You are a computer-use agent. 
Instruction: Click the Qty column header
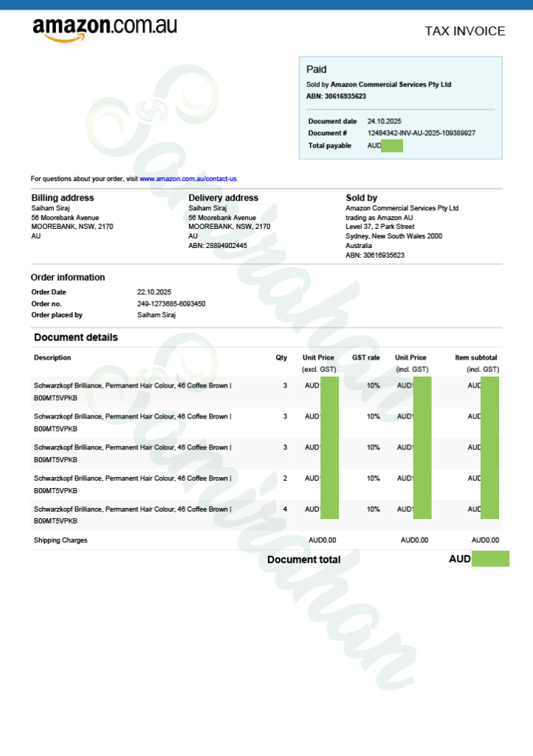pyautogui.click(x=281, y=358)
